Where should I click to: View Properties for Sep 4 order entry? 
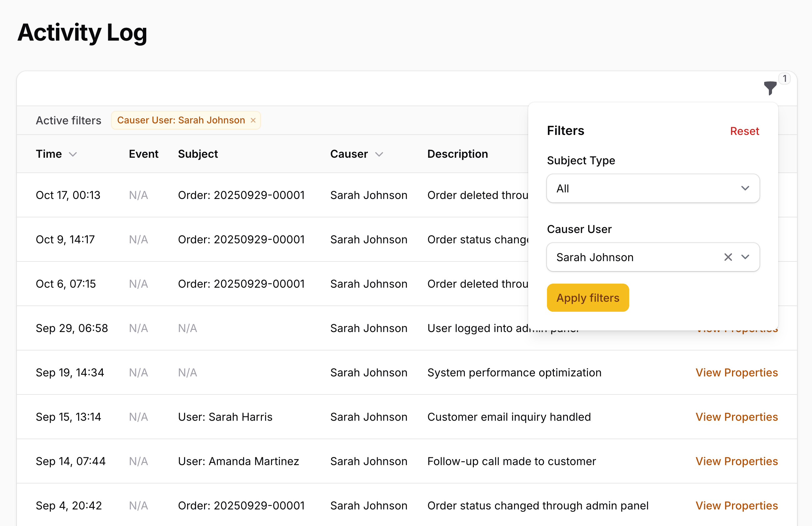coord(736,506)
